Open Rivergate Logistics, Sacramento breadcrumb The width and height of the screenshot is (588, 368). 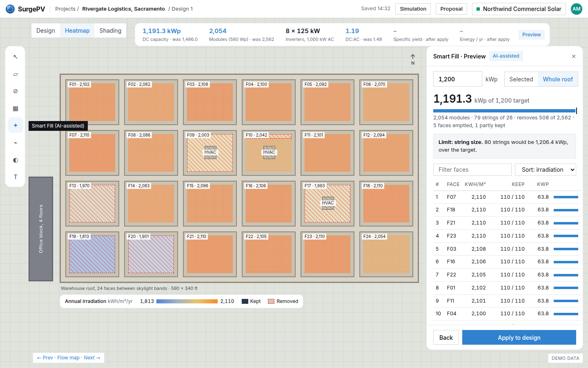pos(123,9)
